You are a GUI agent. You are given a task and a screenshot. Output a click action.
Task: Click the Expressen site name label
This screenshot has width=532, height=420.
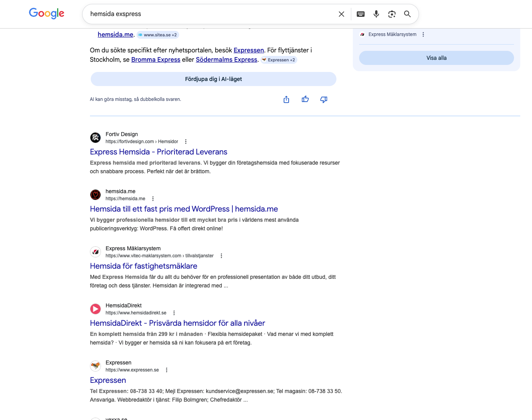(119, 363)
